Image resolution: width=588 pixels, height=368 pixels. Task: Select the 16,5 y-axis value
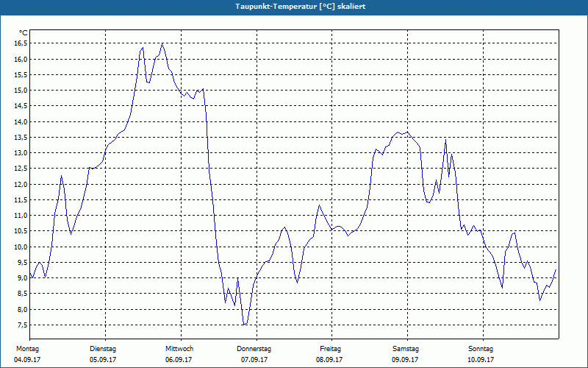point(21,43)
